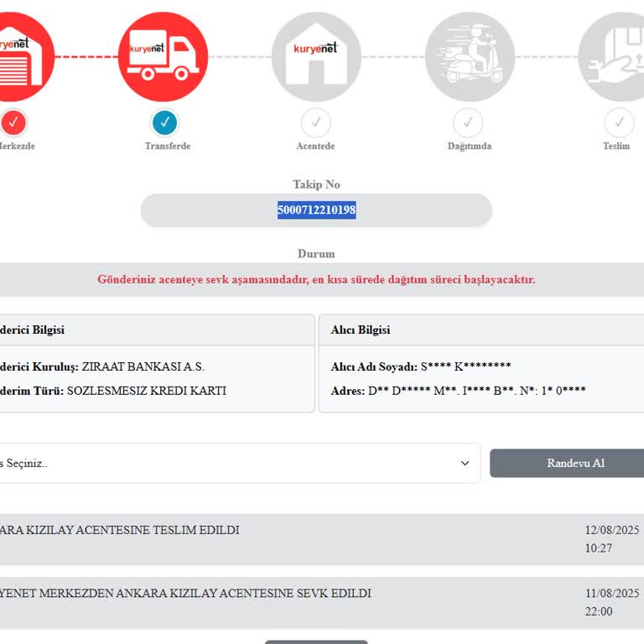Viewport: 644px width, 644px height.
Task: Click the gray checkmark above Teslim
Action: [x=619, y=122]
